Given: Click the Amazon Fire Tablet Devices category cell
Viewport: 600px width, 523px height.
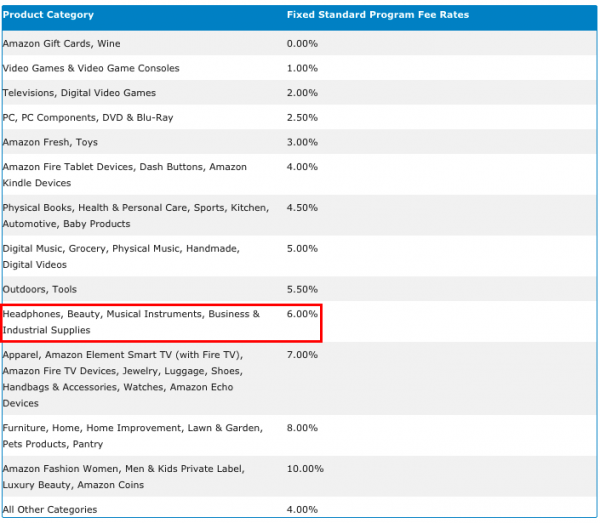Looking at the screenshot, I should 125,175.
